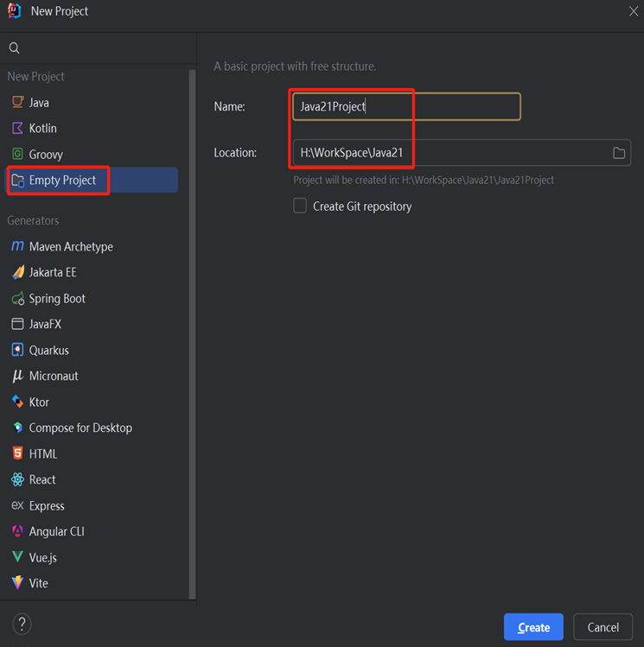Click the Groovy G icon
The image size is (644, 647).
(x=17, y=154)
